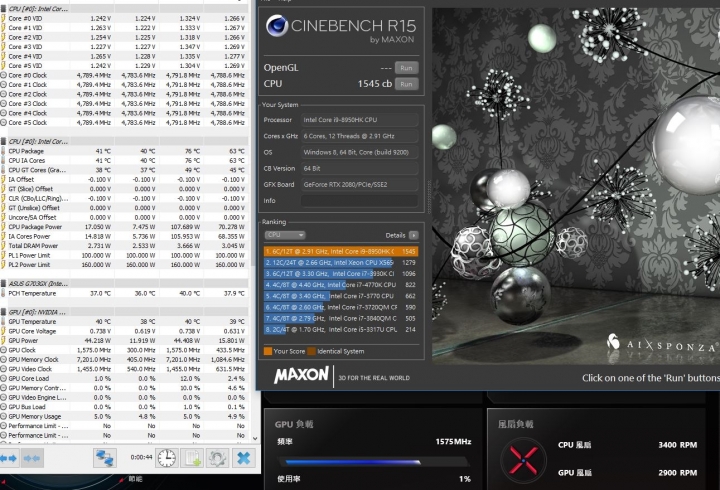Select the Core #0 VID sensor row

(x=124, y=18)
